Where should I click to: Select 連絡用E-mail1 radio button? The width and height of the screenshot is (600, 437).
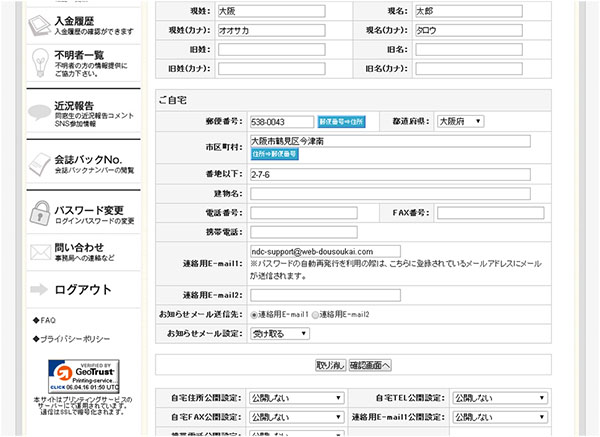click(x=255, y=314)
